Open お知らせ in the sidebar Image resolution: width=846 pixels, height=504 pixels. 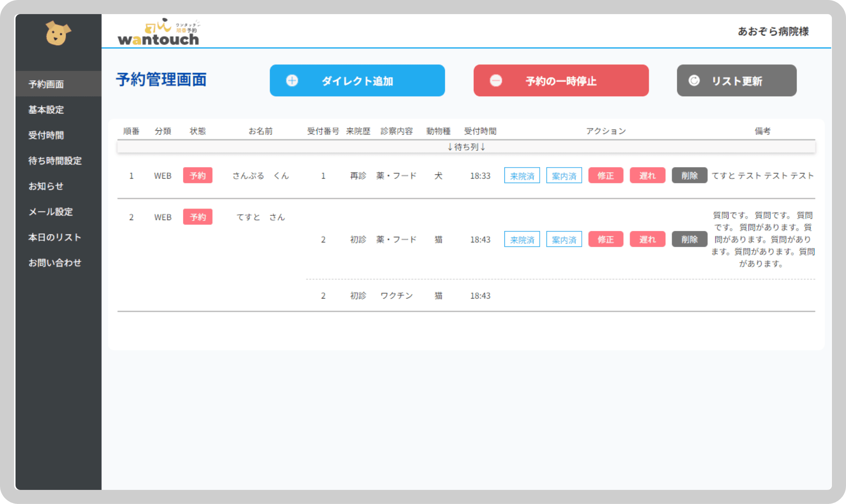[46, 186]
